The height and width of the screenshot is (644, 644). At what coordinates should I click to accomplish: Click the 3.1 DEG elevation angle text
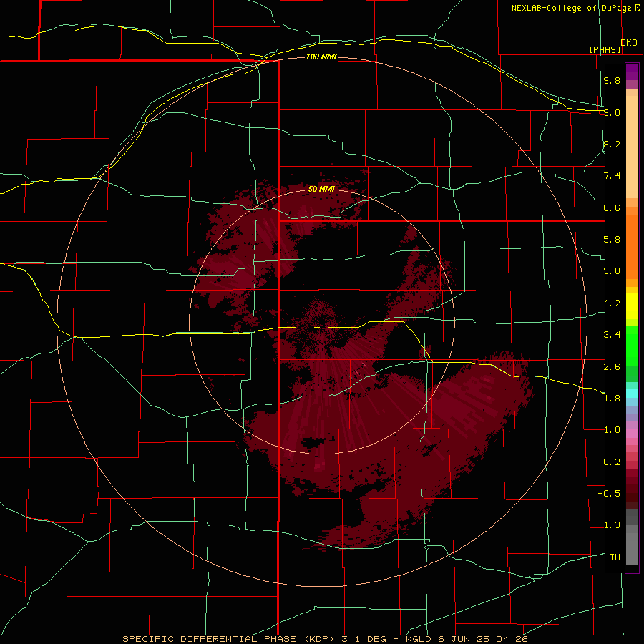(364, 639)
